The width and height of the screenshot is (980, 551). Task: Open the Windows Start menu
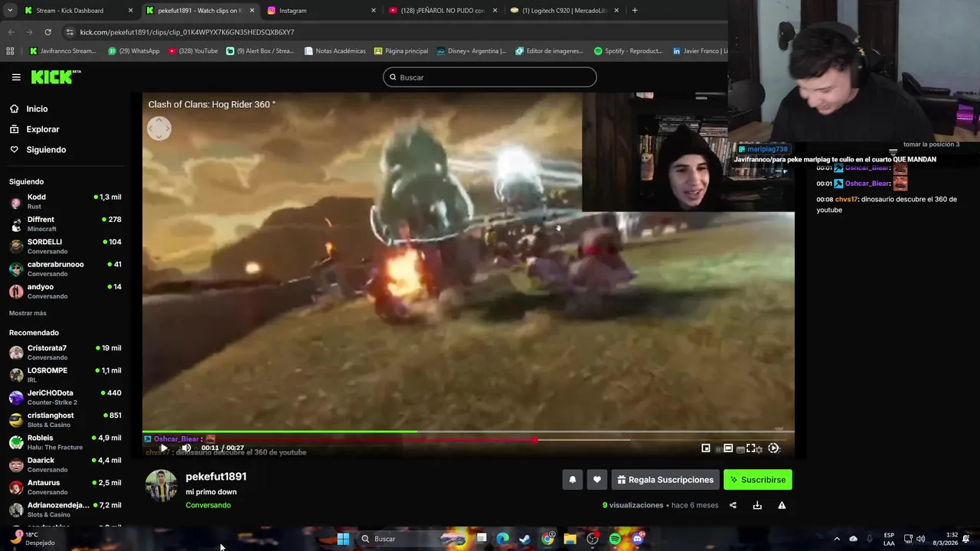coord(343,539)
